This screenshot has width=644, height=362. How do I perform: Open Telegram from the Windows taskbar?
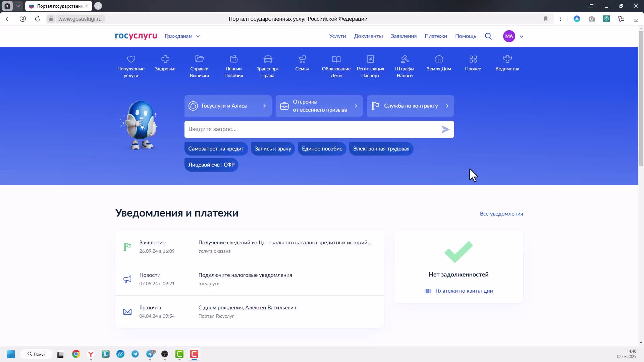click(135, 354)
